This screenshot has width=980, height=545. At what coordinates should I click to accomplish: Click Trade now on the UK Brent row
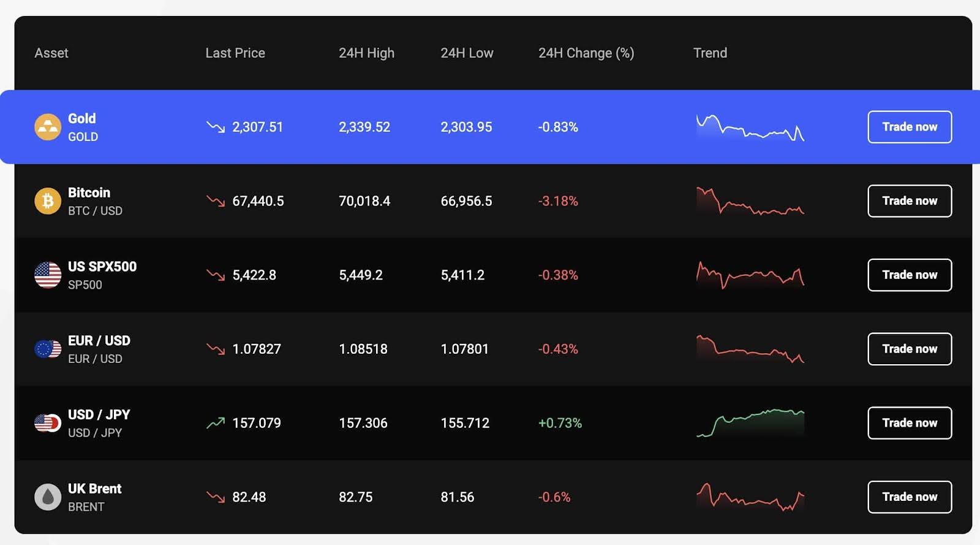909,497
